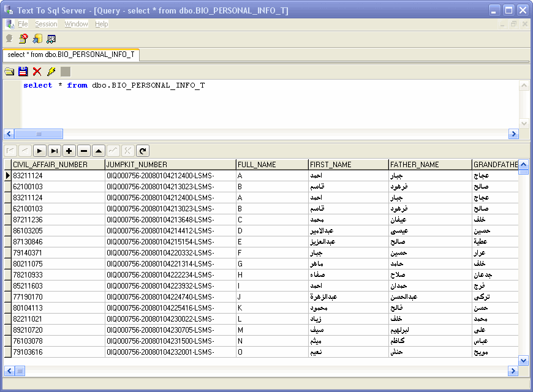Viewport: 533px width, 392px height.
Task: Select cell 78210933 in the grid
Action: pos(58,274)
